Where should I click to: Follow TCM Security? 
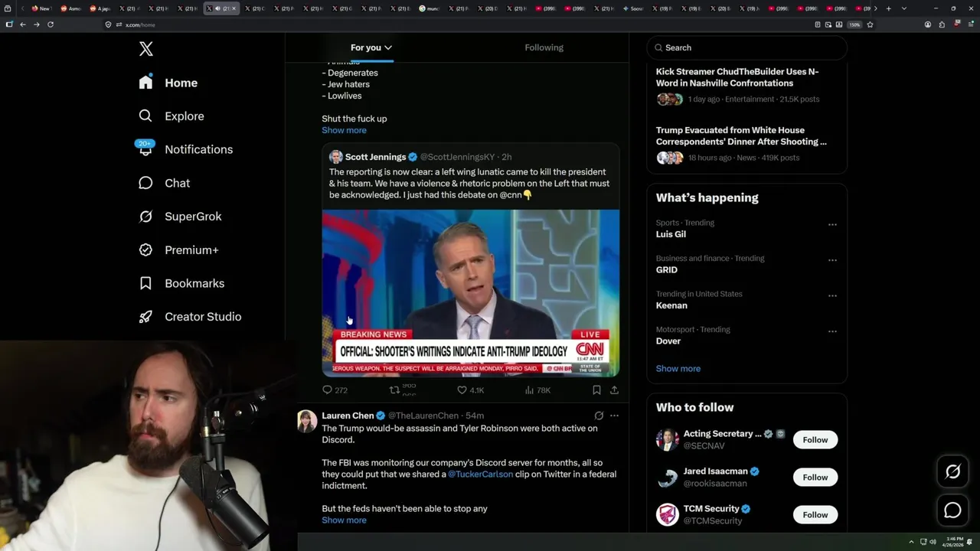815,515
